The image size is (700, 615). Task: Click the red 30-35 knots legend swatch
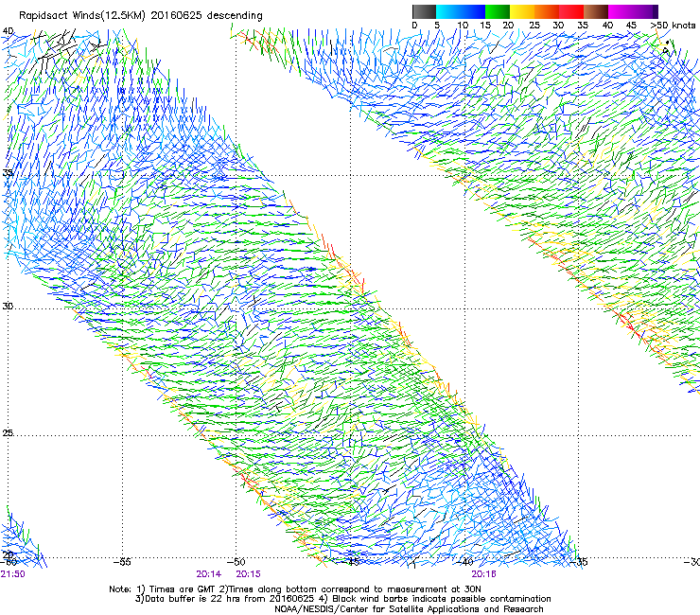pyautogui.click(x=571, y=11)
